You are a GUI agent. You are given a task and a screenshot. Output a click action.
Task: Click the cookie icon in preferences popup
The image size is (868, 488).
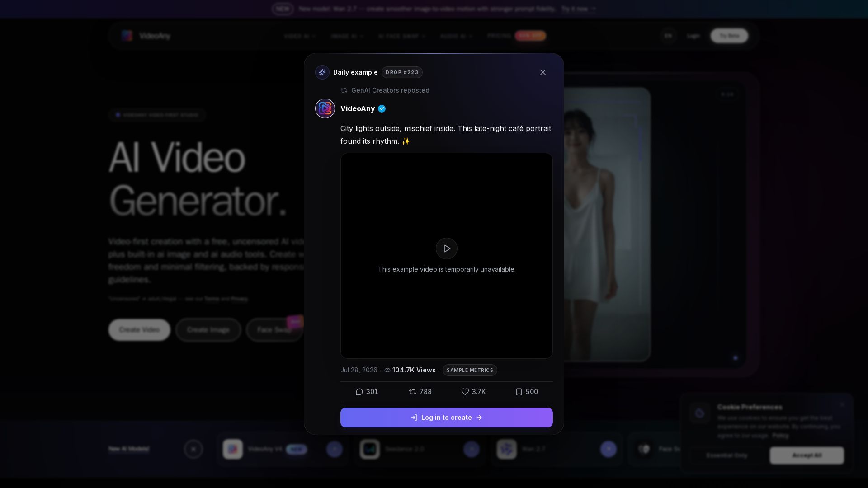click(x=700, y=413)
